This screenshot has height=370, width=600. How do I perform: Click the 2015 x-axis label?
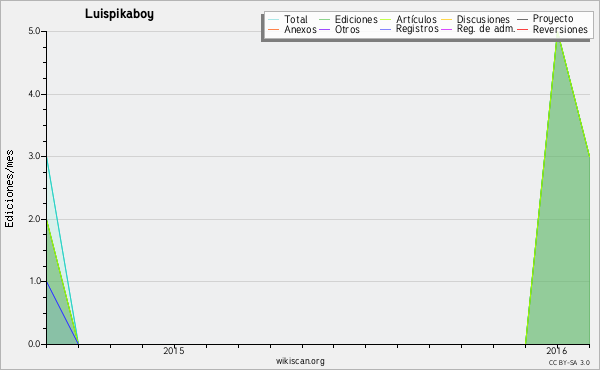(x=174, y=350)
